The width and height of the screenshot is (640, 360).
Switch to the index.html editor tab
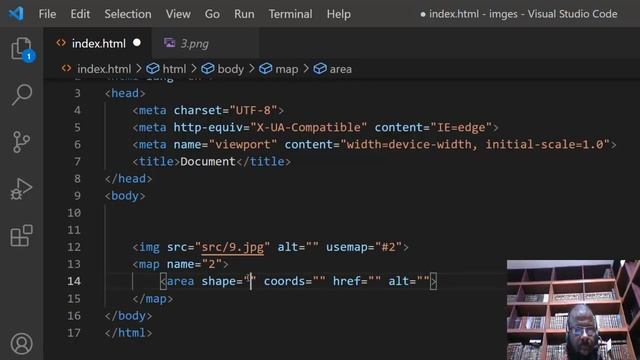(98, 43)
